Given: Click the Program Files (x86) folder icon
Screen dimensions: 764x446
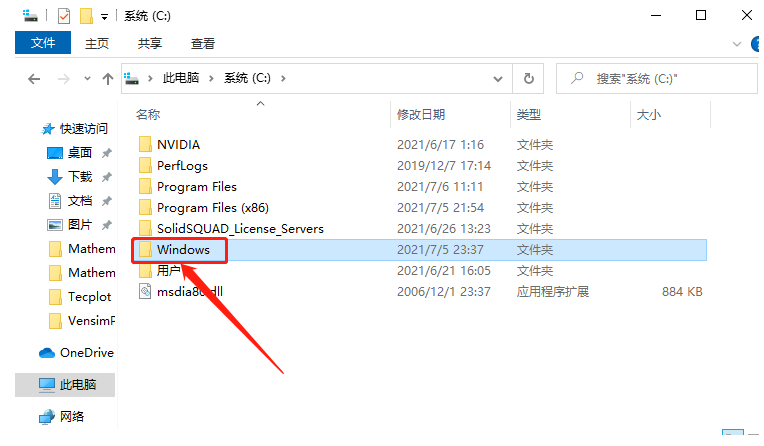Looking at the screenshot, I should 145,207.
